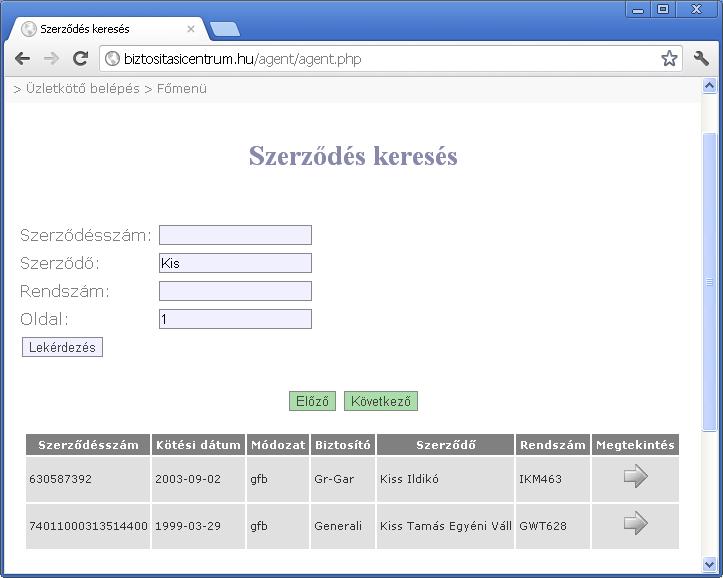Click the browser forward arrow

click(x=51, y=59)
